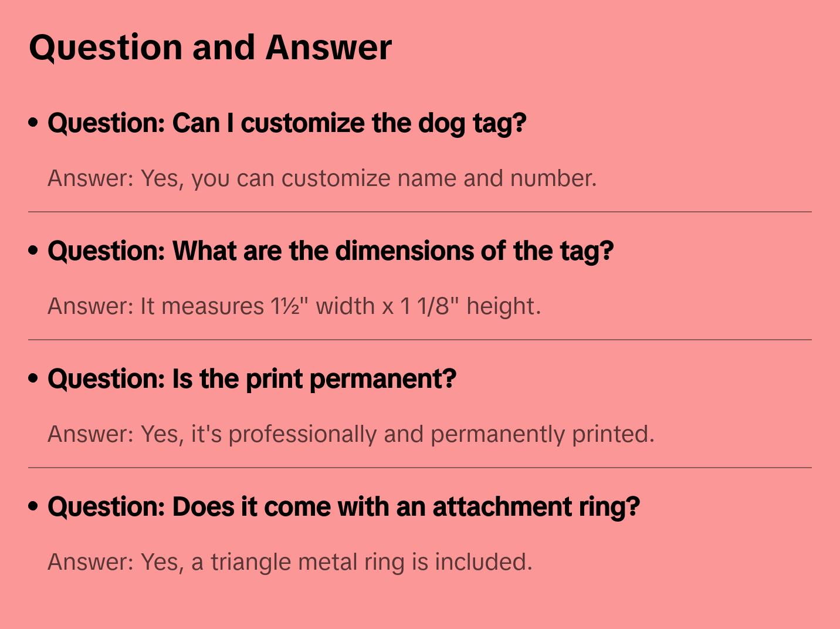The width and height of the screenshot is (840, 629).
Task: Click the bullet before the attachment ring question
Action: [x=33, y=506]
